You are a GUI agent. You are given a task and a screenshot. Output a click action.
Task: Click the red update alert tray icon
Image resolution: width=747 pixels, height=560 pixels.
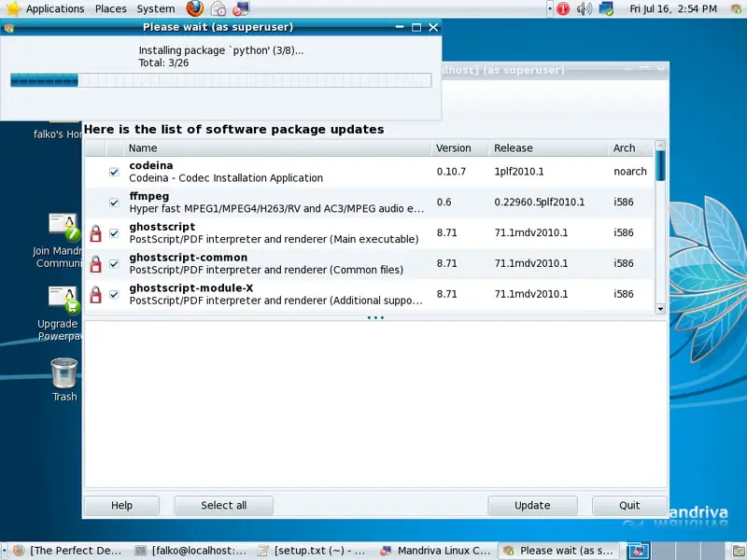563,8
